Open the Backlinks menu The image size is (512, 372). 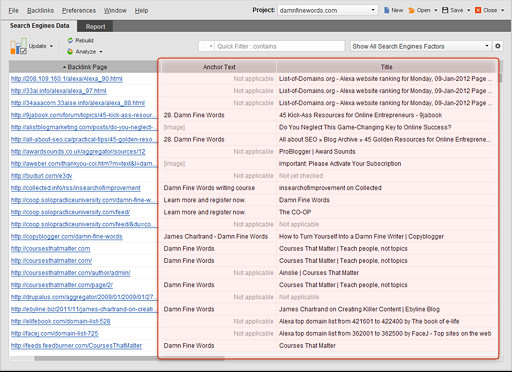pyautogui.click(x=40, y=11)
